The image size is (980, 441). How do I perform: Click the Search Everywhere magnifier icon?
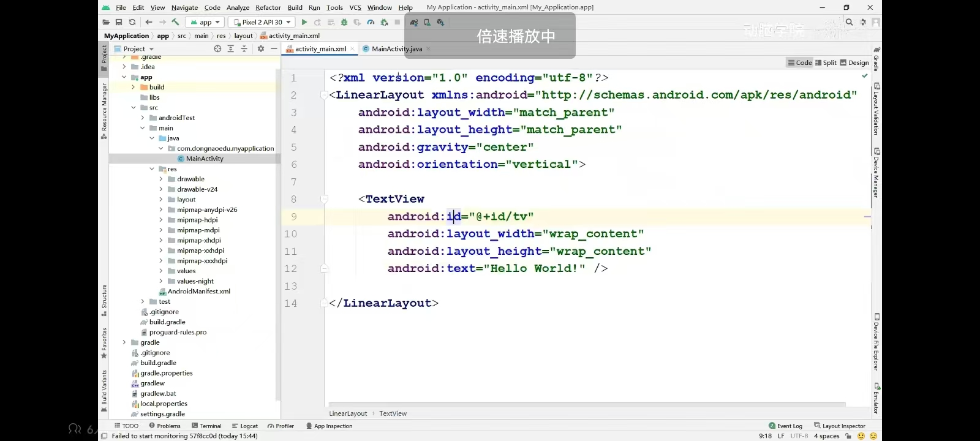[849, 22]
